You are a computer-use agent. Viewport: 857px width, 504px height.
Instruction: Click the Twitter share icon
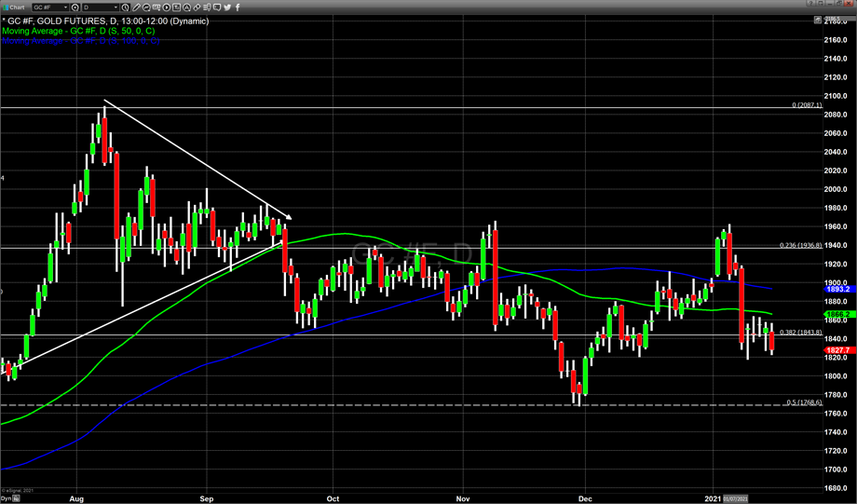(x=227, y=7)
